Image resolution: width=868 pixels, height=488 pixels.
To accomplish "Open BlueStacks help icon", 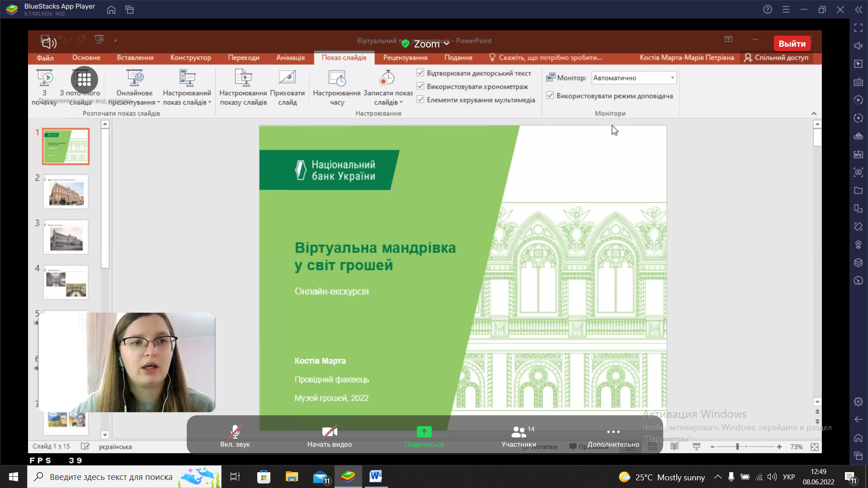I will (768, 9).
